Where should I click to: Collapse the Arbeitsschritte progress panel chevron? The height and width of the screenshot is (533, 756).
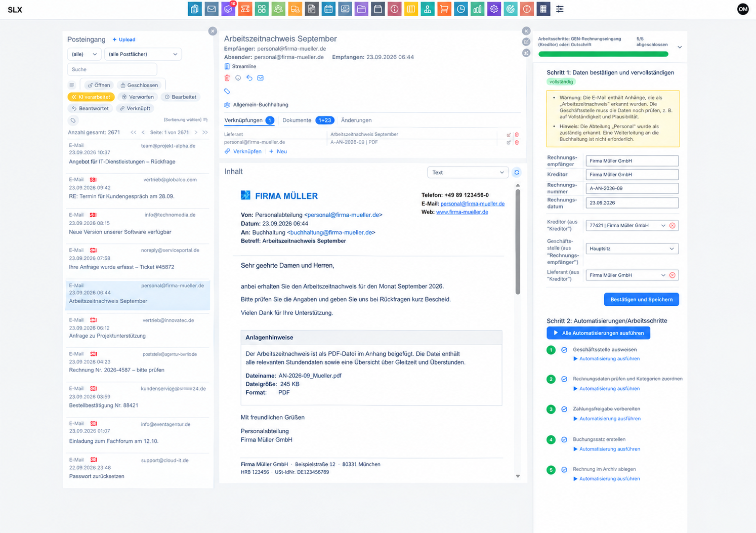[x=680, y=47]
